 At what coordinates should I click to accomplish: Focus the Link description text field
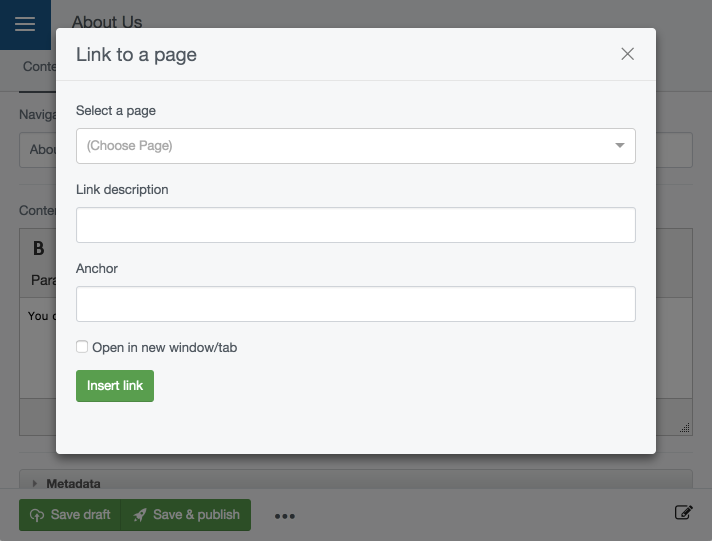coord(355,225)
